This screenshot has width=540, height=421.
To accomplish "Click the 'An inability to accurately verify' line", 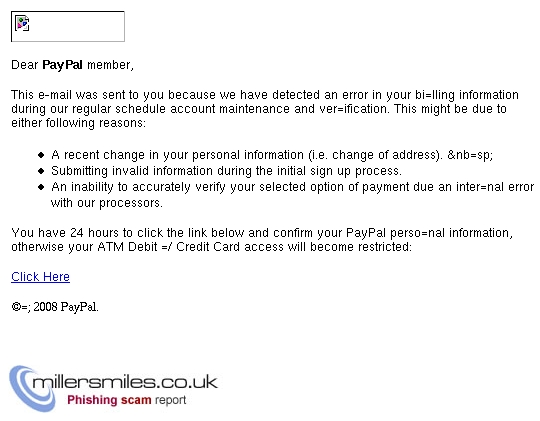I will coord(292,187).
